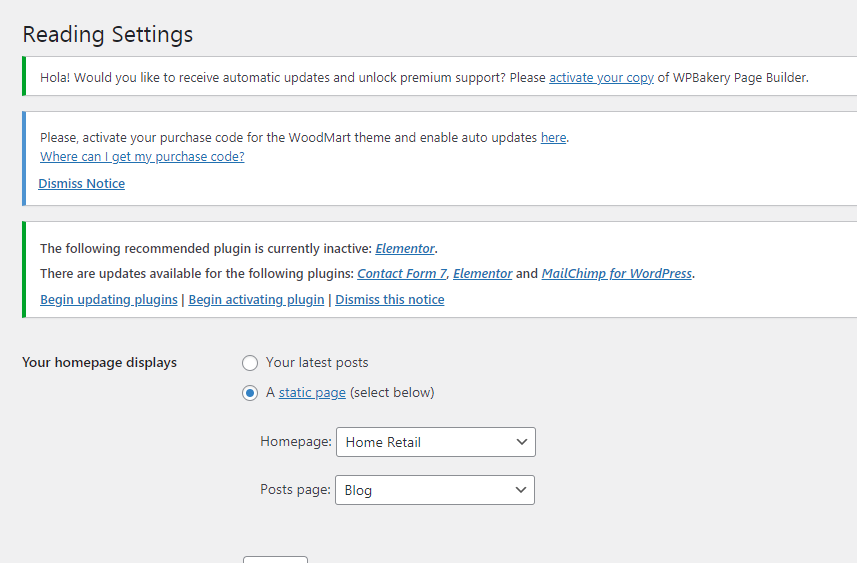Click the 'Homepage:' field label

click(295, 442)
